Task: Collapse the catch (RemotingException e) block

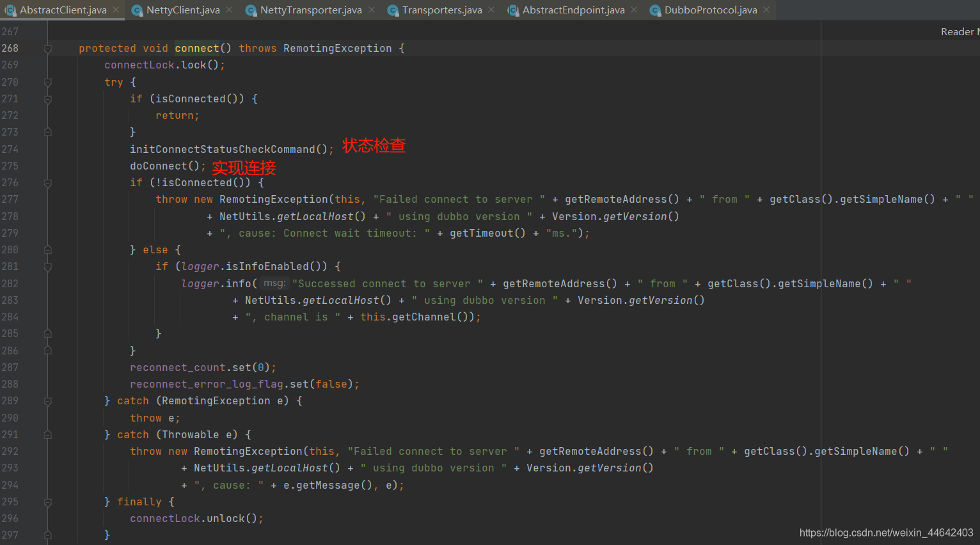Action: 48,401
